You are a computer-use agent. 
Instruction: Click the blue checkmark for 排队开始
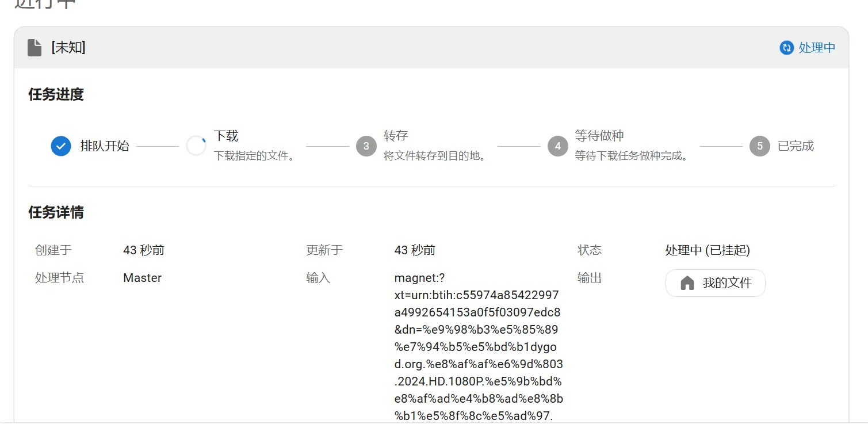point(61,146)
